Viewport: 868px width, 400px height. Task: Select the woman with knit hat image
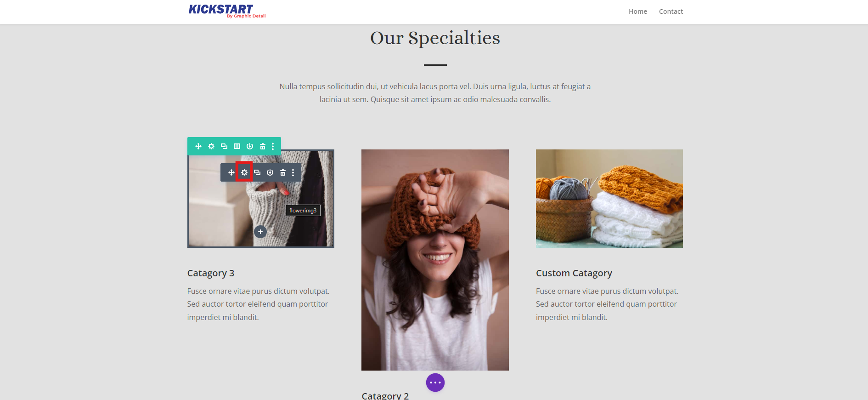point(435,260)
